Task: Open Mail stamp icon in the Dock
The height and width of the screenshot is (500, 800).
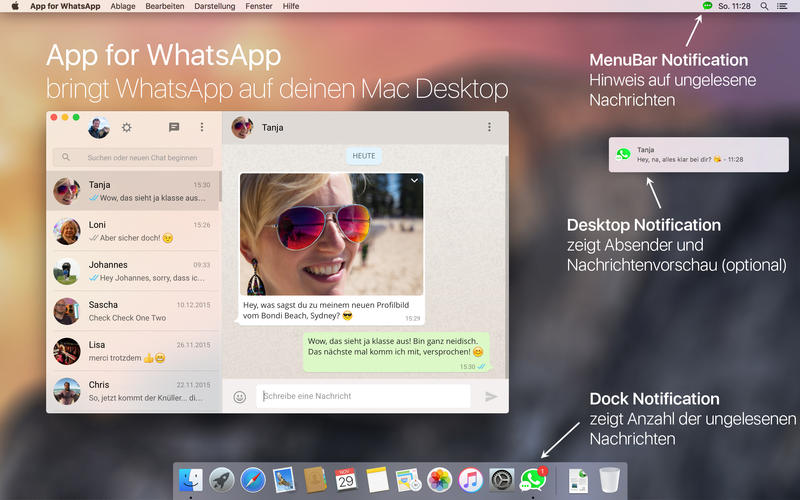Action: click(284, 480)
